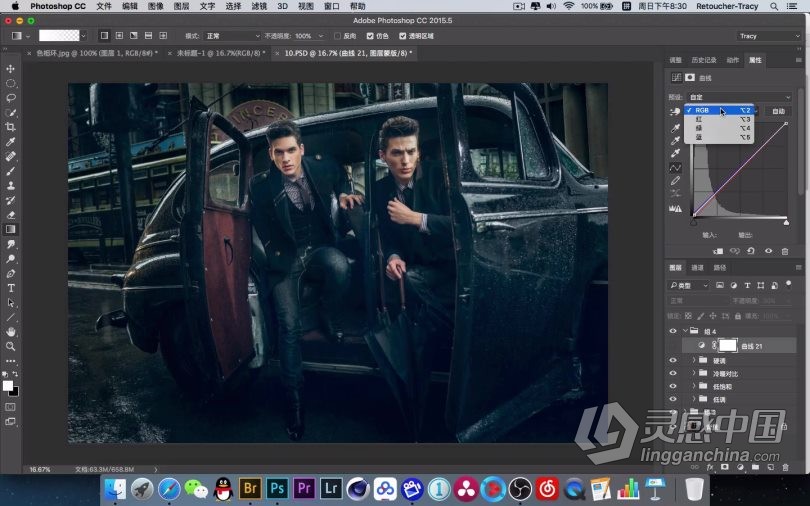Screen dimensions: 810x506
Task: Open the 不透明度 opacity dropdown in options bar
Action: coord(321,36)
